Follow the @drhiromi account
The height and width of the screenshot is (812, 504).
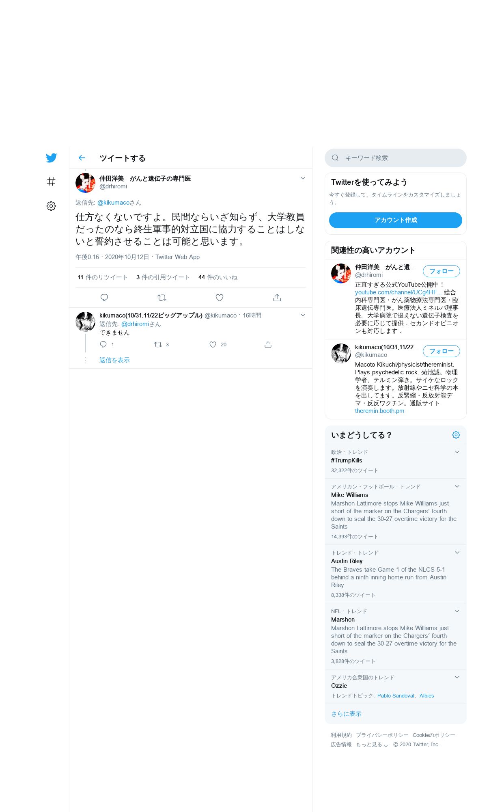coord(442,271)
